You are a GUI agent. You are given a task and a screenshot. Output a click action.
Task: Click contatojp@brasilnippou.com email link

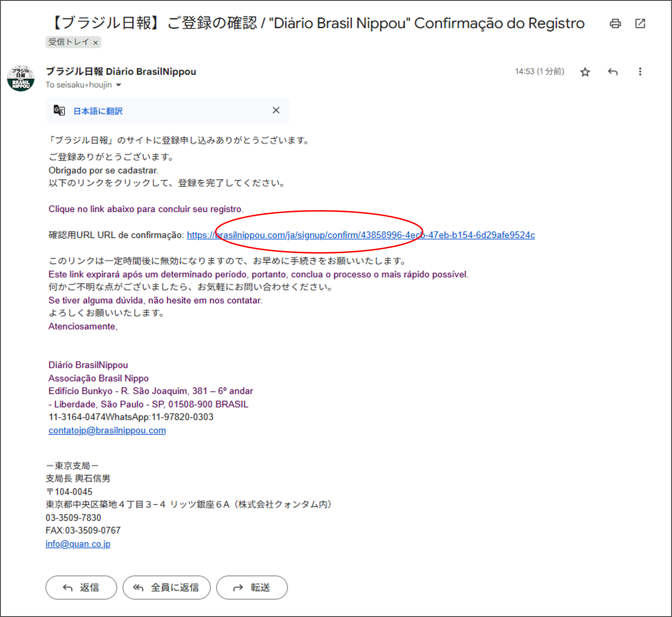(107, 430)
